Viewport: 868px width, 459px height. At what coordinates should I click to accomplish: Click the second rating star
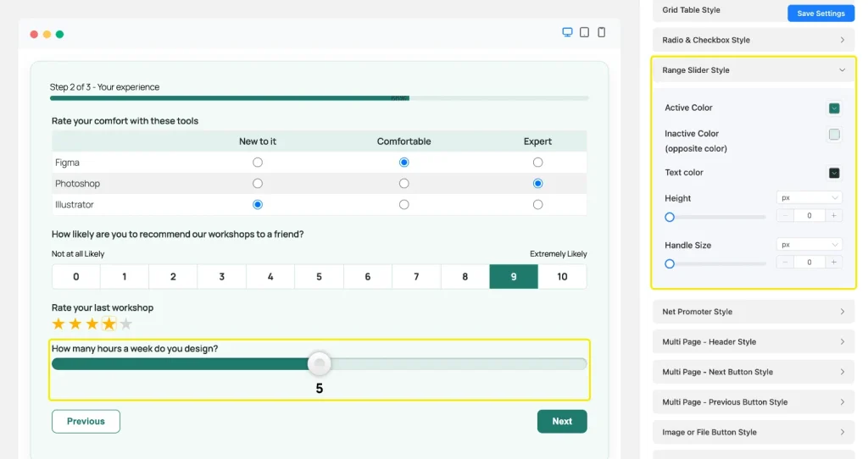click(x=75, y=324)
